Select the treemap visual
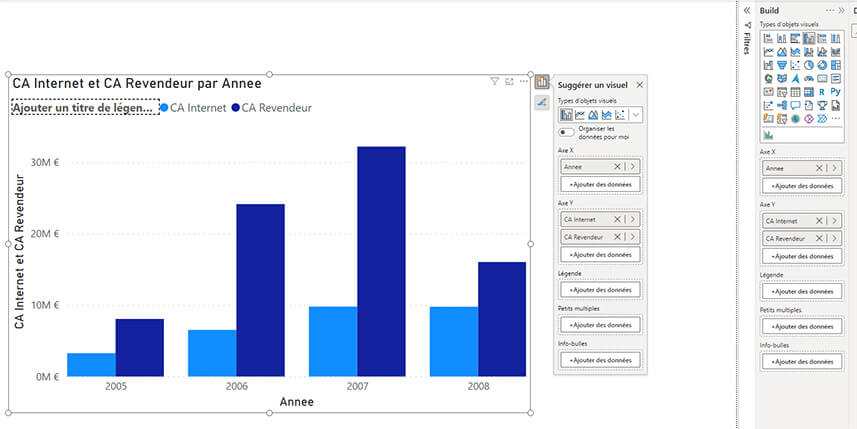 tap(836, 65)
